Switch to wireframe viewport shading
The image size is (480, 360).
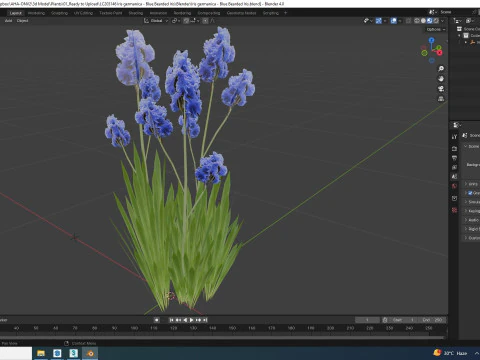417,21
